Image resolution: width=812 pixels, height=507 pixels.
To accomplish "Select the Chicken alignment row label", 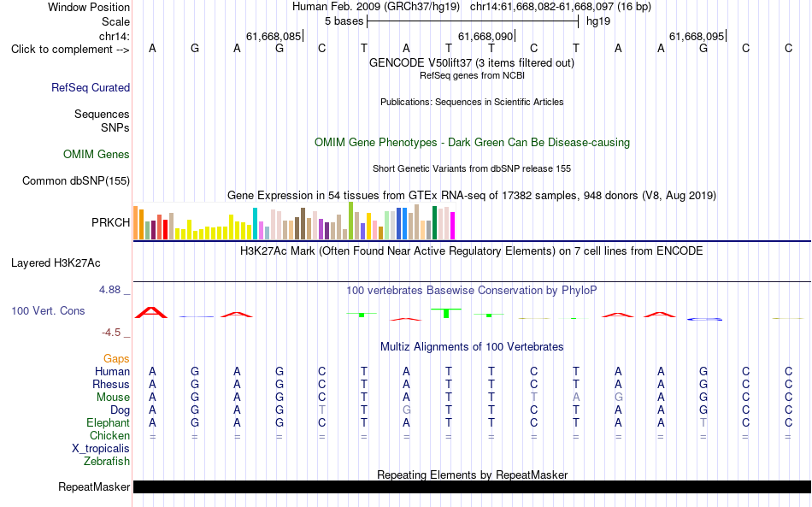I will click(109, 435).
